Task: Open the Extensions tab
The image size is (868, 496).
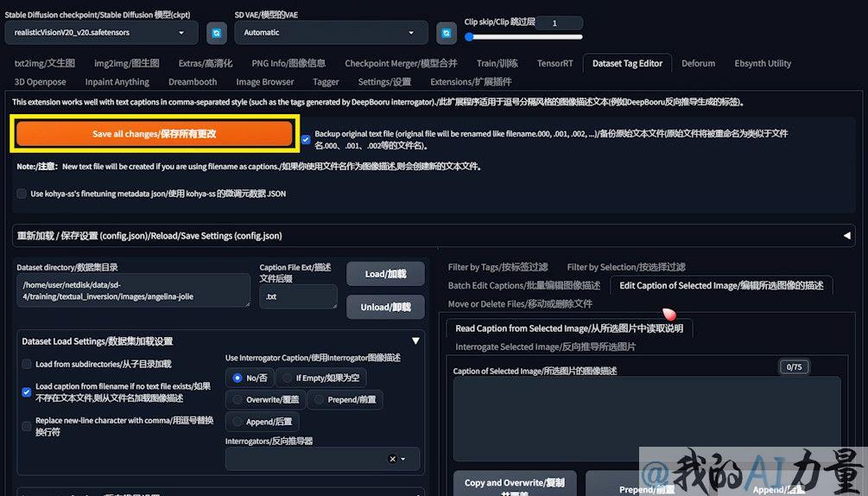Action: pos(471,82)
